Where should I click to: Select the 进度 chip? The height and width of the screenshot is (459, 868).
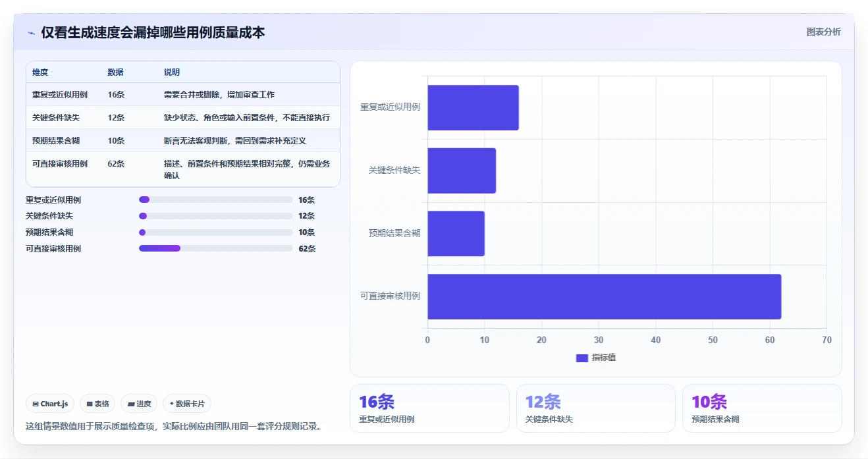tap(139, 404)
